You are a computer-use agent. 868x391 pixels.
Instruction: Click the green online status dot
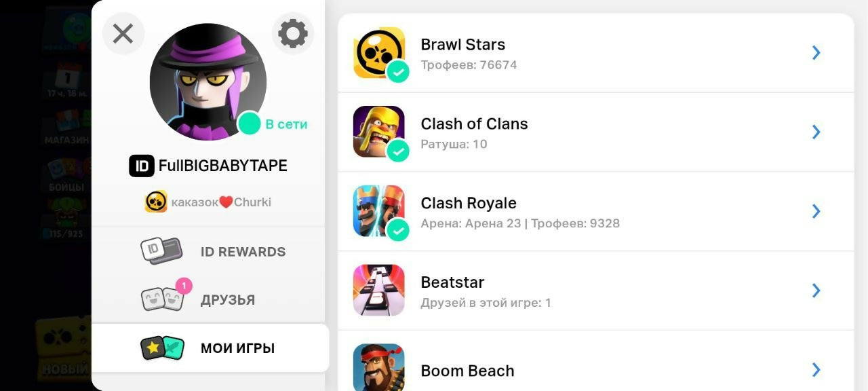[x=250, y=124]
